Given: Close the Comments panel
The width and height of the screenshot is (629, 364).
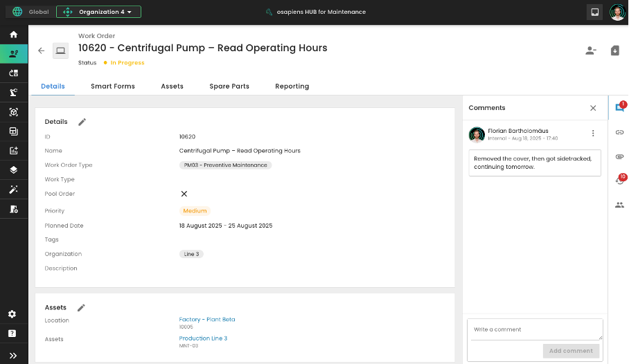Looking at the screenshot, I should (x=593, y=108).
